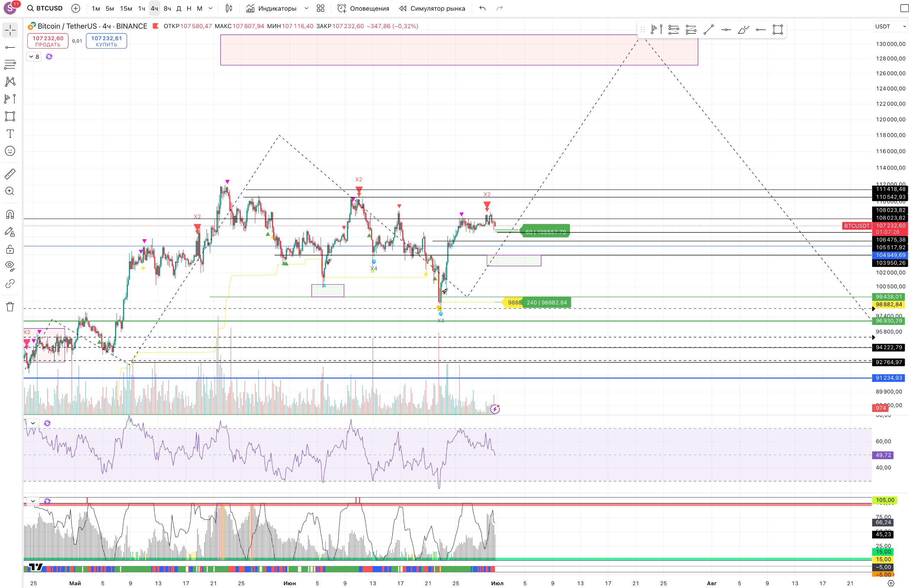Select trend line in favorites bar

coord(708,29)
